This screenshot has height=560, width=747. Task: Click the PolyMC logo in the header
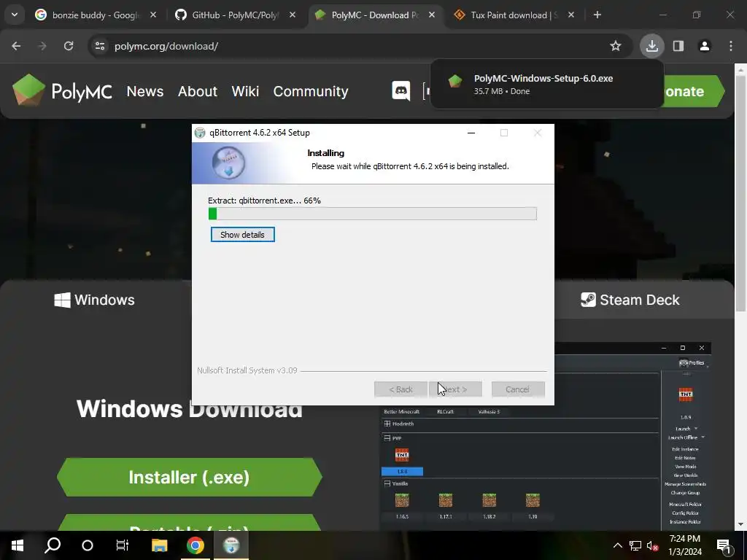pyautogui.click(x=63, y=90)
